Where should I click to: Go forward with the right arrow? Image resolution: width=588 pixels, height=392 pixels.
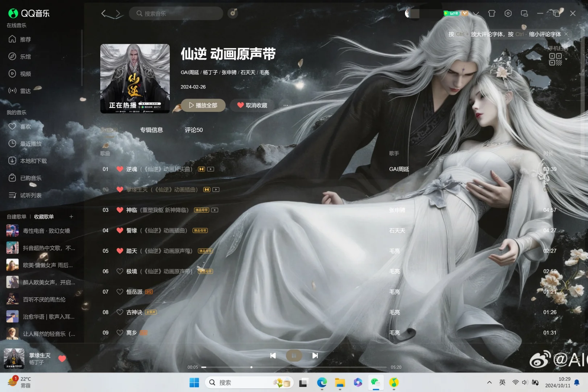(118, 14)
